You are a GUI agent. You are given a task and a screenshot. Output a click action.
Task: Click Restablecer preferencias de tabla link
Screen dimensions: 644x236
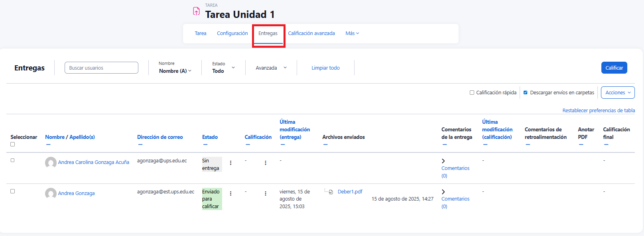click(x=598, y=111)
